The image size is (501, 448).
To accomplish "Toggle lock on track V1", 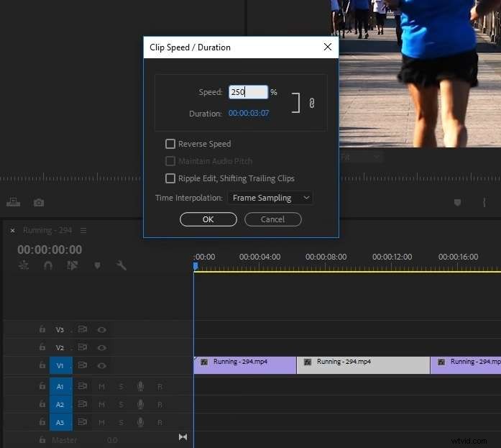I will (42, 365).
